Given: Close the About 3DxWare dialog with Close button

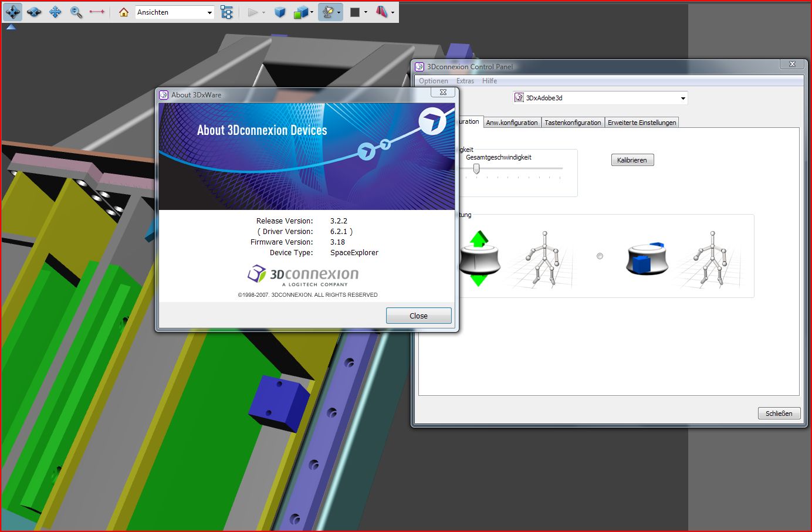Looking at the screenshot, I should click(418, 316).
